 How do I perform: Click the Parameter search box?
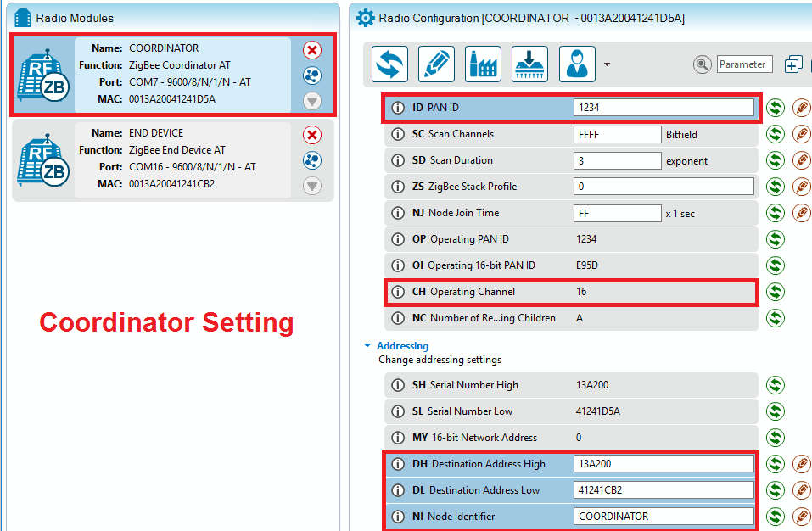click(x=743, y=64)
